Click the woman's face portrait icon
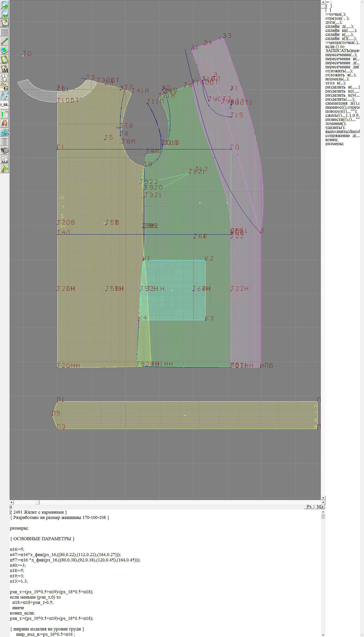364x637 pixels. pyautogui.click(x=5, y=123)
